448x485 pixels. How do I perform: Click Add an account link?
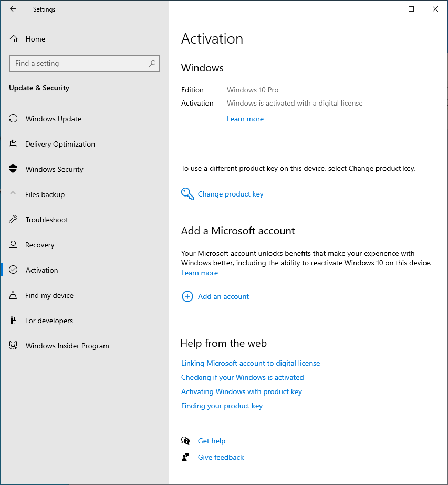223,296
